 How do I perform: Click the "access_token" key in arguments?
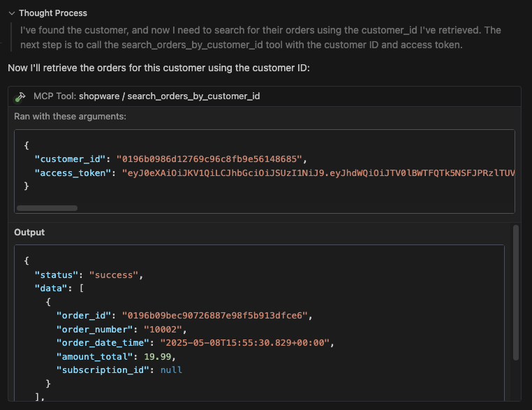pyautogui.click(x=73, y=173)
